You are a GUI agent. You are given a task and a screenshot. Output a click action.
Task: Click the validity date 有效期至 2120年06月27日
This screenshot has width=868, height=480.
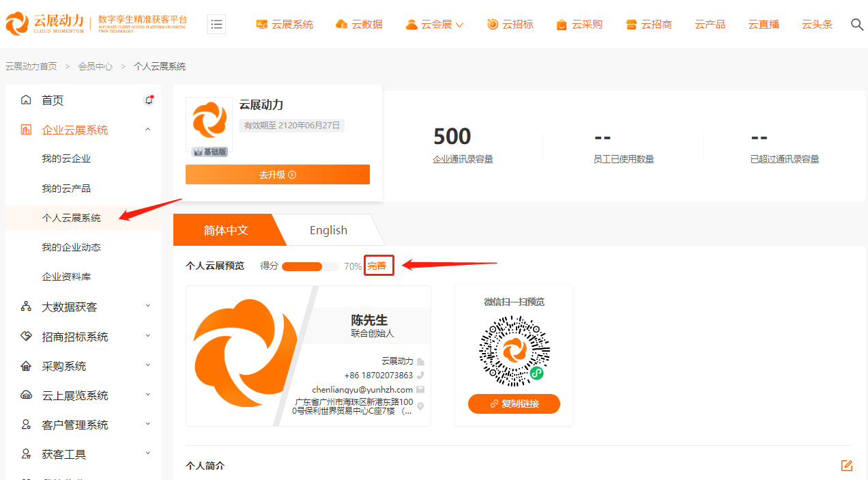tap(292, 126)
